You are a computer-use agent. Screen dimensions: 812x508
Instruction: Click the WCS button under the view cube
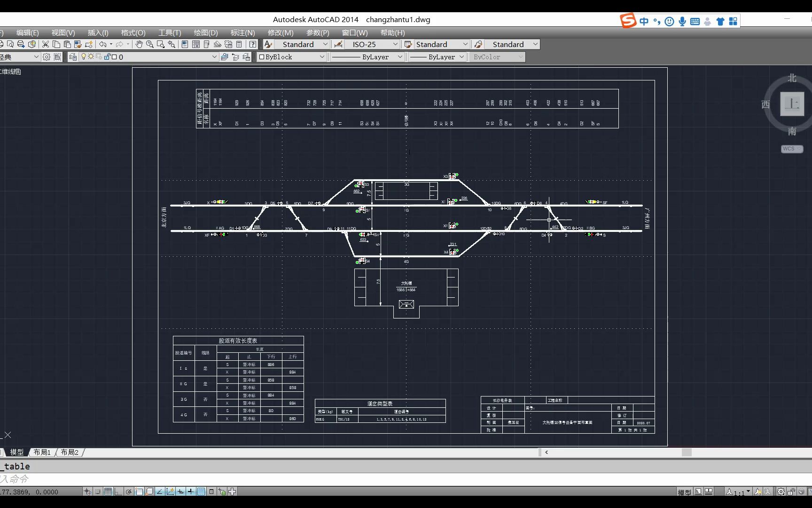click(792, 149)
